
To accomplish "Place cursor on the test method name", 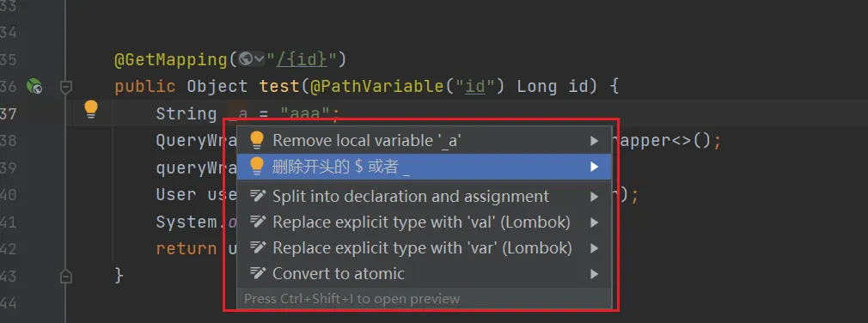I will point(279,86).
